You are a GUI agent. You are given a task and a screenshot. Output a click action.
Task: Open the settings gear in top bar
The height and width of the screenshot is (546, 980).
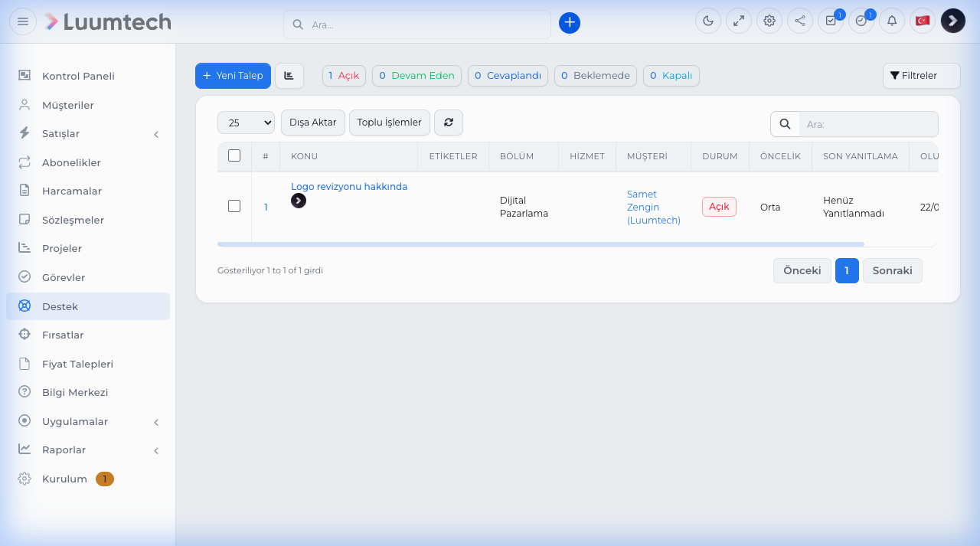pyautogui.click(x=769, y=21)
